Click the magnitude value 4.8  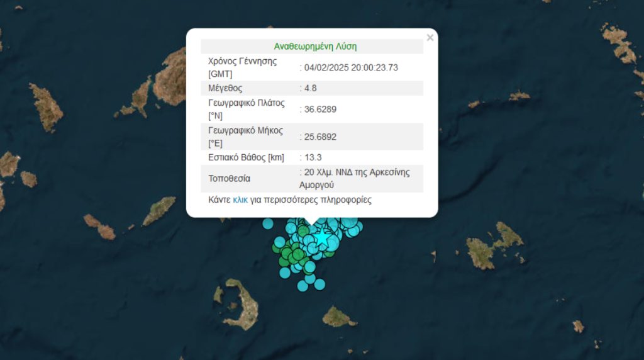coord(310,88)
